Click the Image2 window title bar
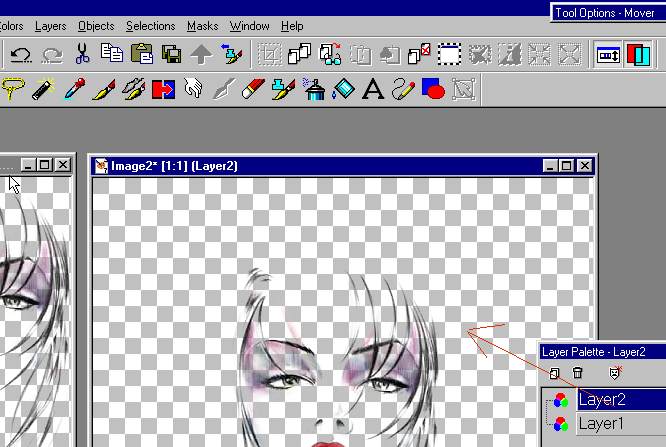 point(343,166)
